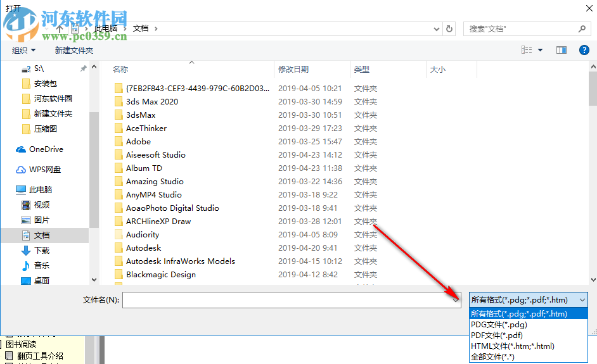Screen dimensions: 597x364
Task: Choose PDF文件(*.pdf) filter option
Action: (x=529, y=335)
